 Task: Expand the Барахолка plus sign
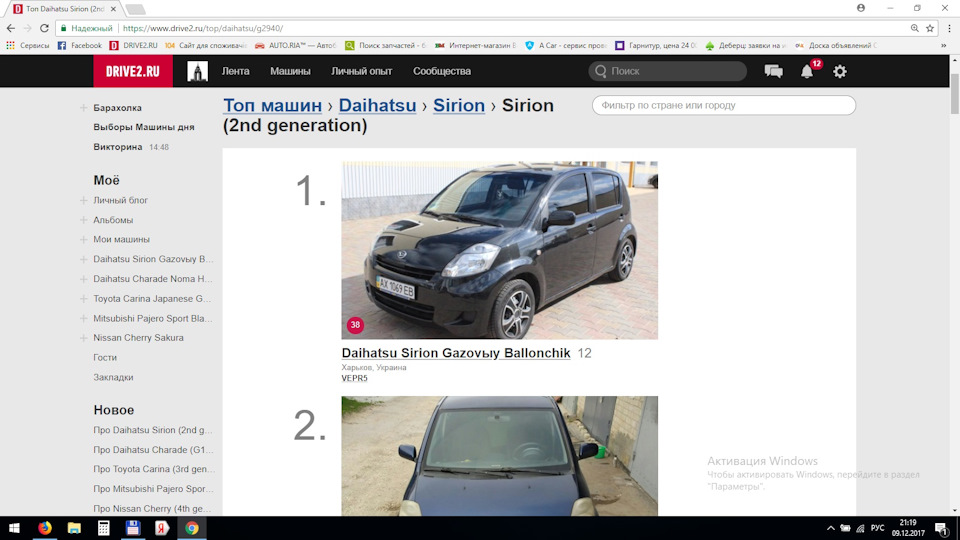pos(83,108)
